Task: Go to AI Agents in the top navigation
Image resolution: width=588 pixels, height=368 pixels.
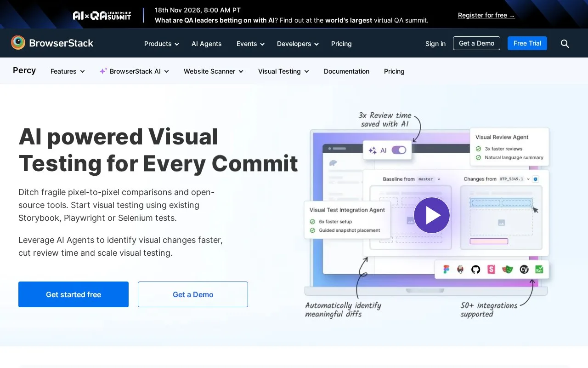Action: pyautogui.click(x=207, y=44)
